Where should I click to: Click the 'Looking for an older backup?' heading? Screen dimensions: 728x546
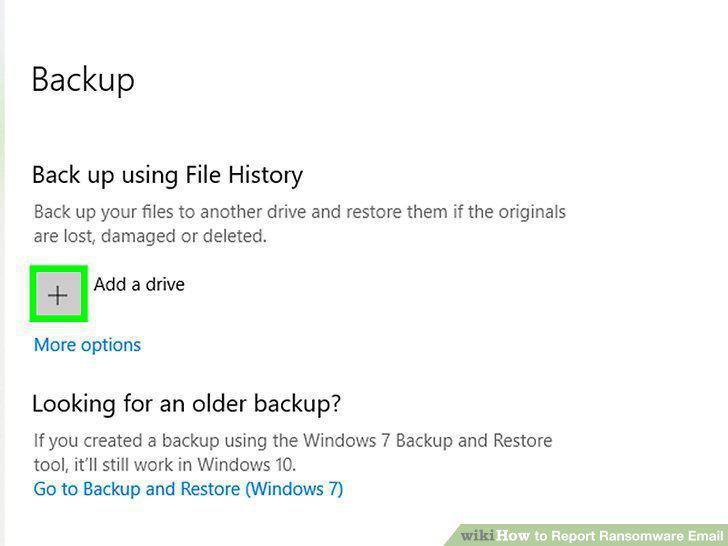point(186,403)
